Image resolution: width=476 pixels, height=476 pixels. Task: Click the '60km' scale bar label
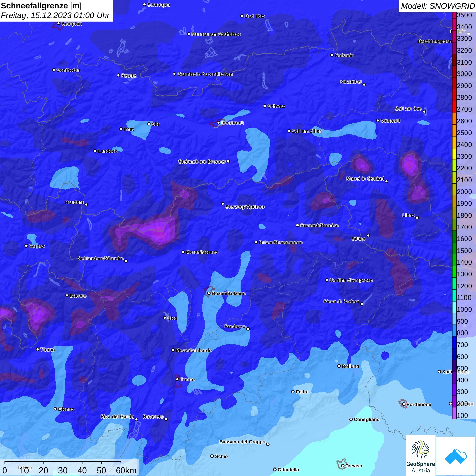(126, 470)
